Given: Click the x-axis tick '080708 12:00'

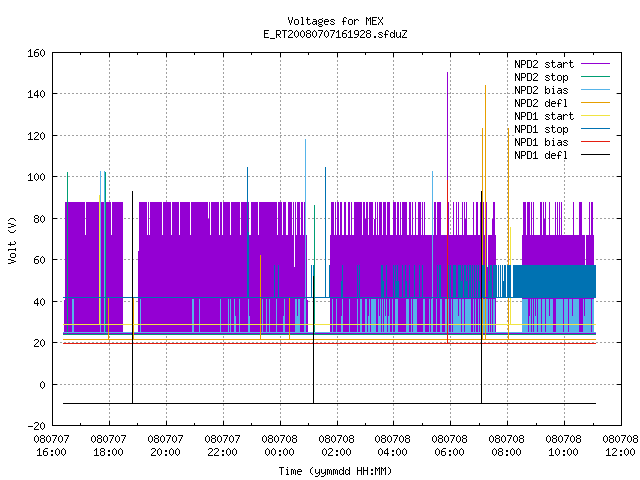Looking at the screenshot, I should (x=620, y=446).
